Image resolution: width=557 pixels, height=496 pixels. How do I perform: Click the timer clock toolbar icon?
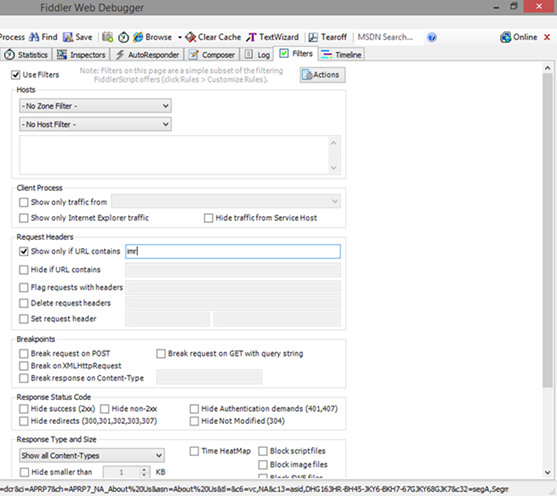coord(123,37)
